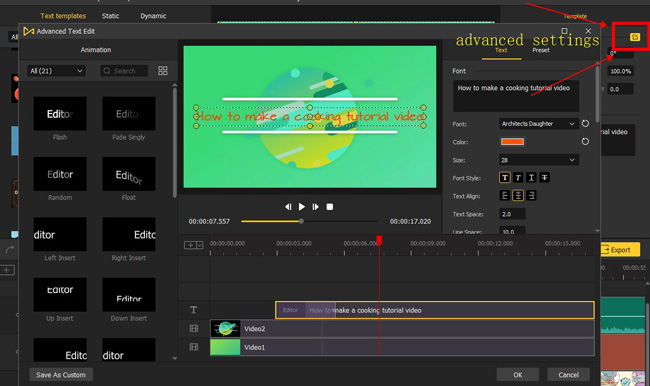Step to next frame
650x386 pixels.
tap(315, 206)
